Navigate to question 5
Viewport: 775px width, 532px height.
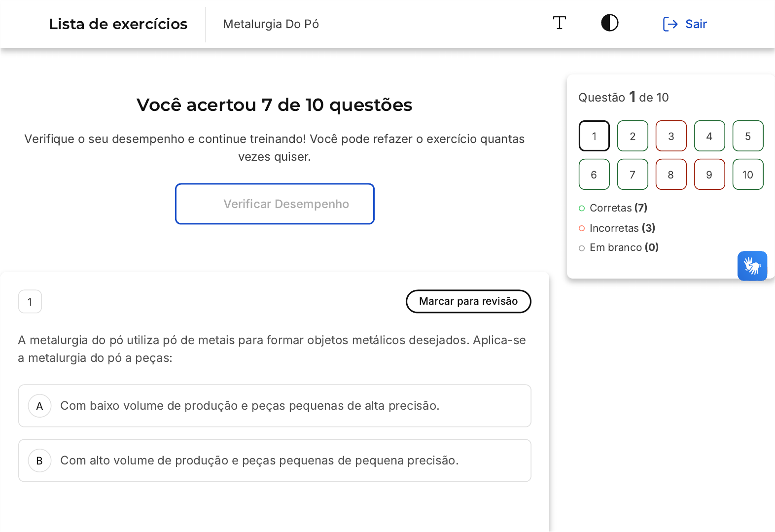[x=747, y=136]
